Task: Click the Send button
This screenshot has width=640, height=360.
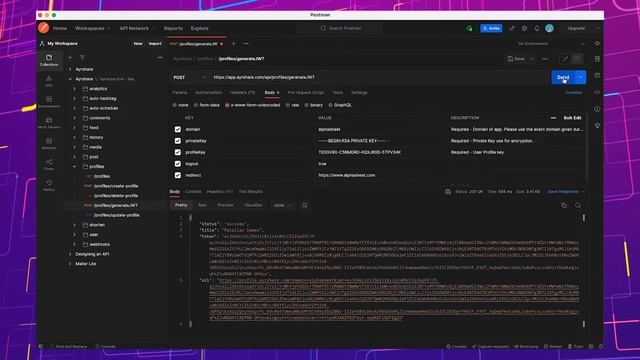Action: tap(563, 77)
